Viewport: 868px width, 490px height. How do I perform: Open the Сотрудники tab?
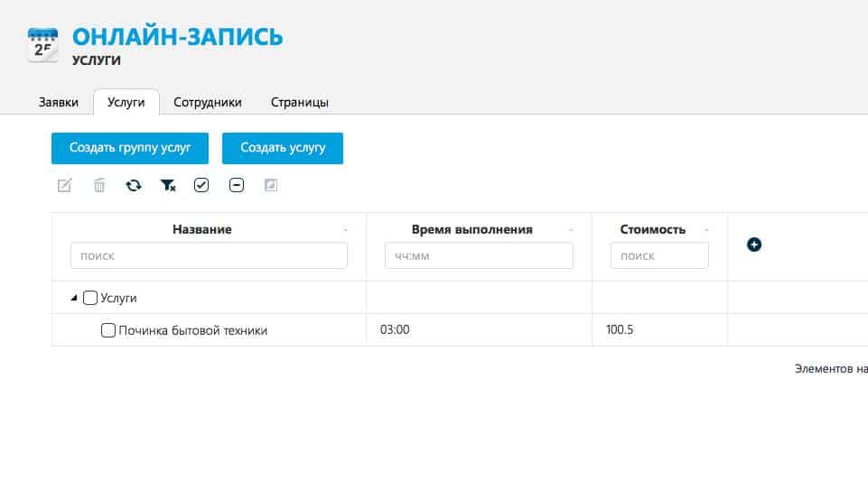(208, 102)
